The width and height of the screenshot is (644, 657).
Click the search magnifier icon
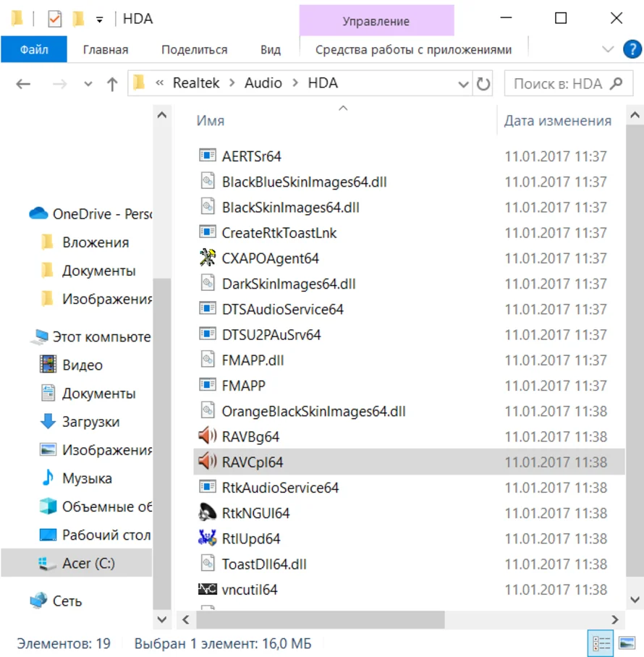tap(616, 83)
